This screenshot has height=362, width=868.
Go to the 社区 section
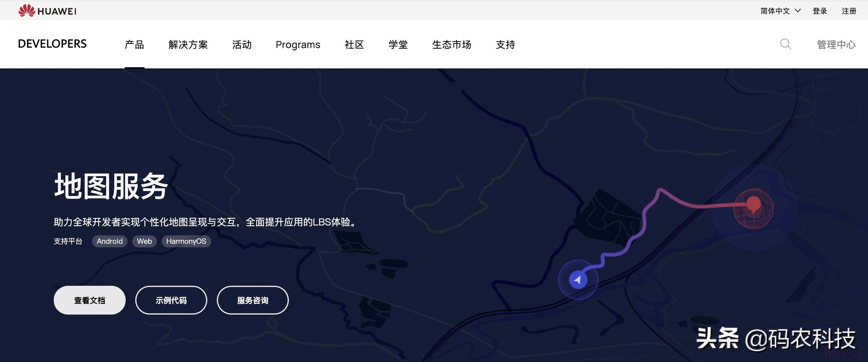354,44
